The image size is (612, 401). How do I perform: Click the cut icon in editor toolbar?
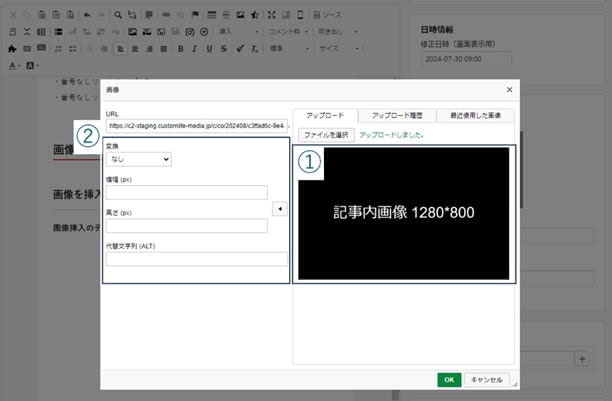(x=13, y=15)
